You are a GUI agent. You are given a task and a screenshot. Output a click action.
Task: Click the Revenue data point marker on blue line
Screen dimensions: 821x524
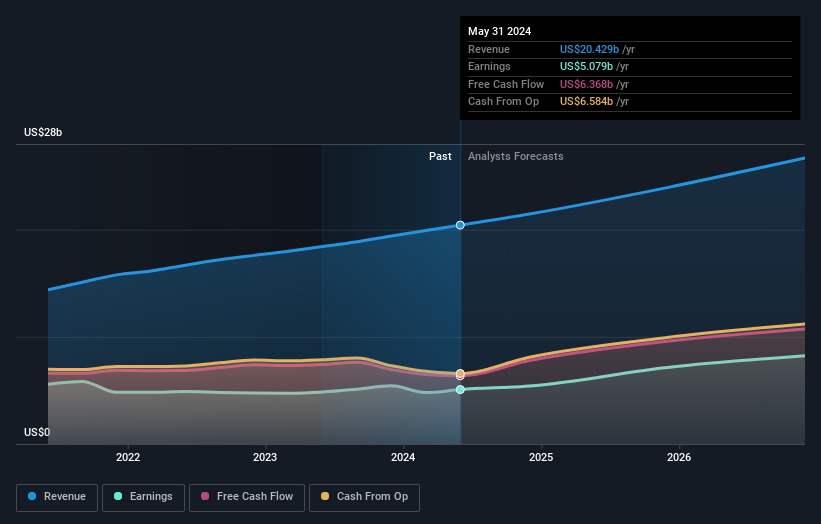460,225
